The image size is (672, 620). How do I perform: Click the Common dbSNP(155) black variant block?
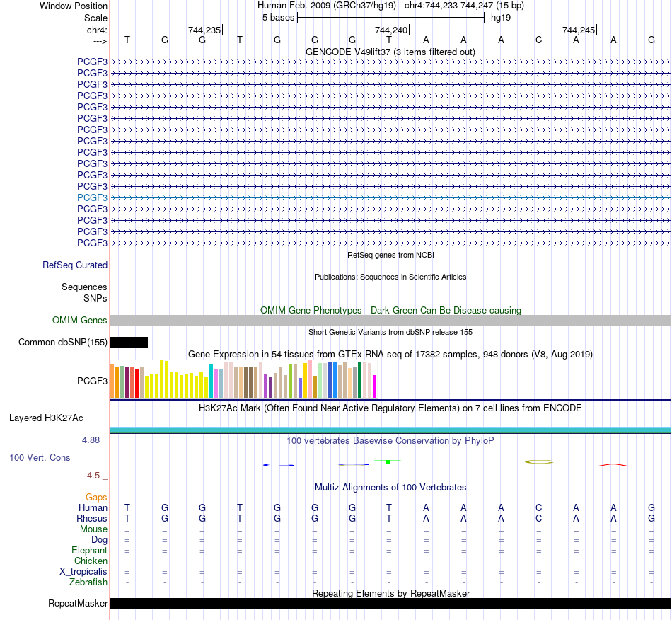[x=129, y=342]
